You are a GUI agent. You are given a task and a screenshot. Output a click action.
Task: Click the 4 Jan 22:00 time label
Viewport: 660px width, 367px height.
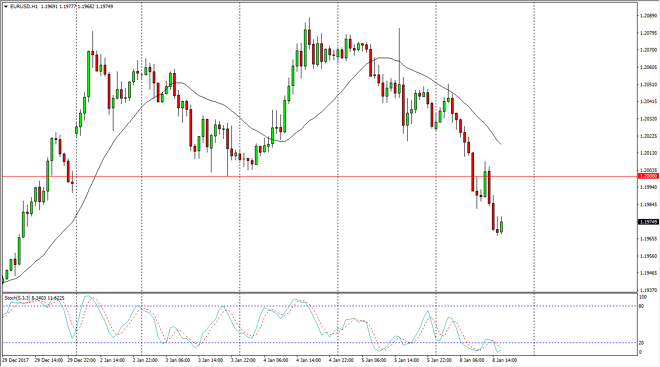[x=341, y=360]
